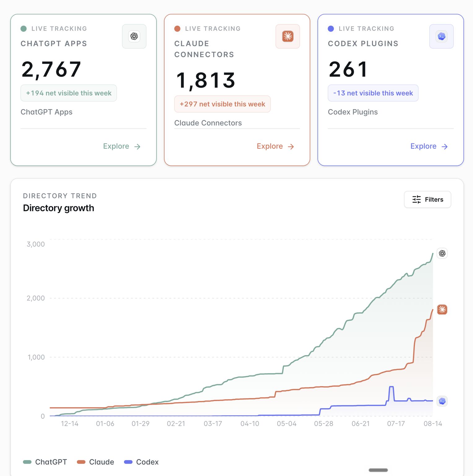Screen dimensions: 473x476
Task: Click the 07-17 date label on x-axis
Action: pos(396,424)
